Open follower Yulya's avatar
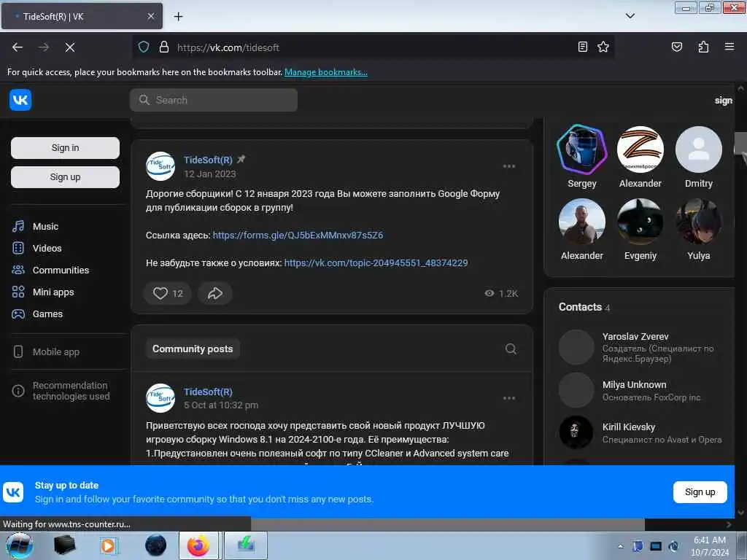The height and width of the screenshot is (560, 747). pos(699,222)
